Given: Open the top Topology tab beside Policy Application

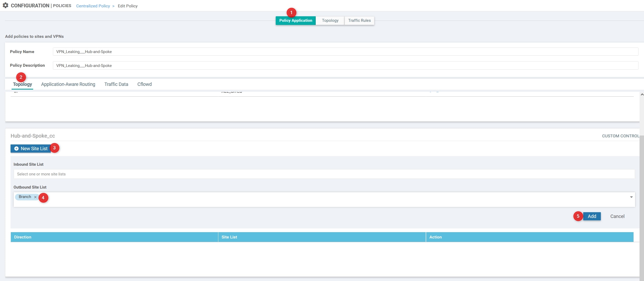Looking at the screenshot, I should coord(330,20).
